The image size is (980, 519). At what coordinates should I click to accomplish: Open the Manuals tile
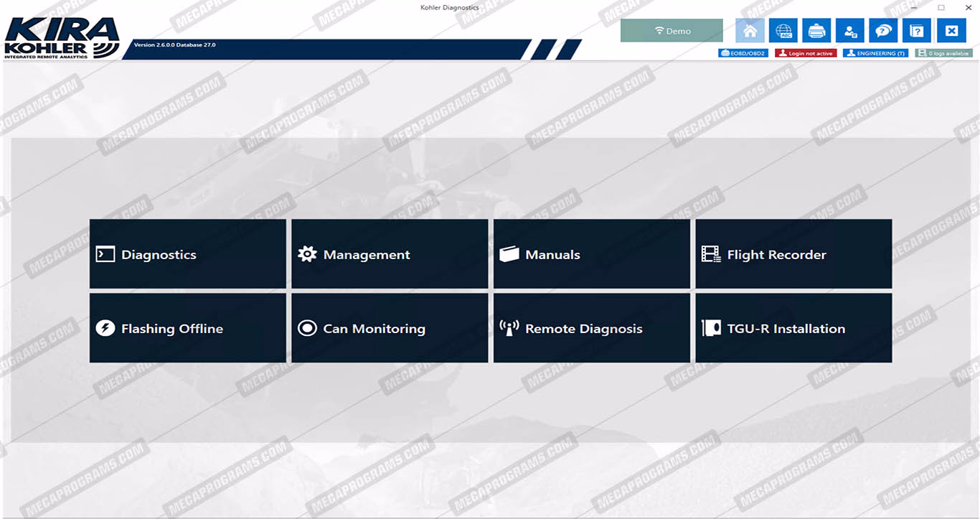591,254
